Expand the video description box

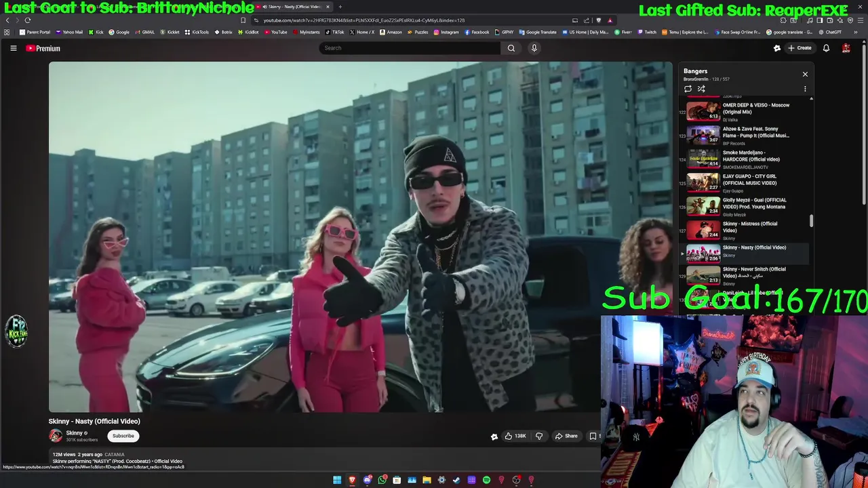point(324,457)
